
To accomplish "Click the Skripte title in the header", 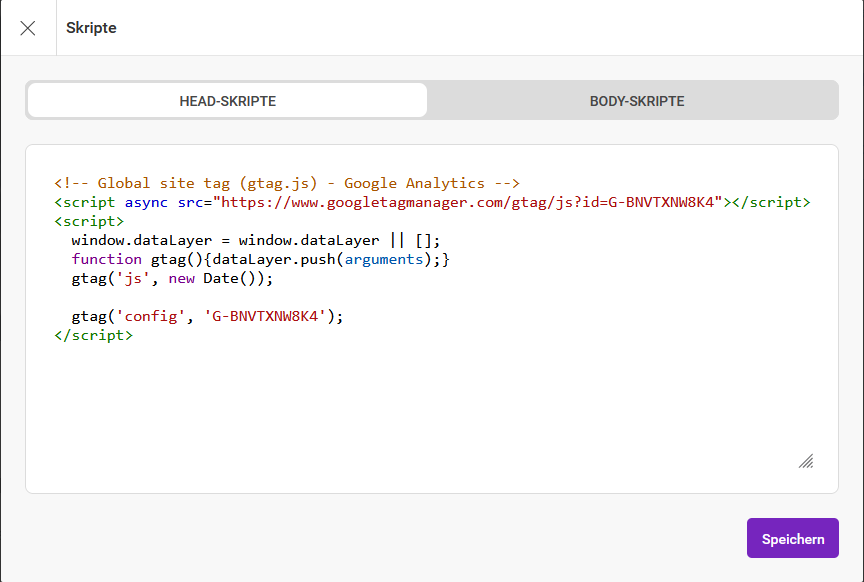I will point(91,28).
